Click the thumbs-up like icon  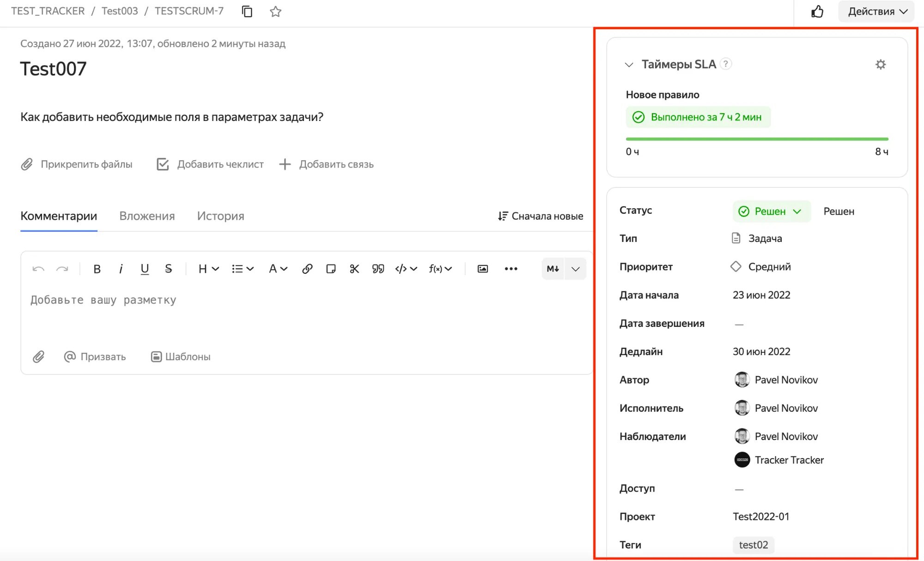pyautogui.click(x=817, y=12)
